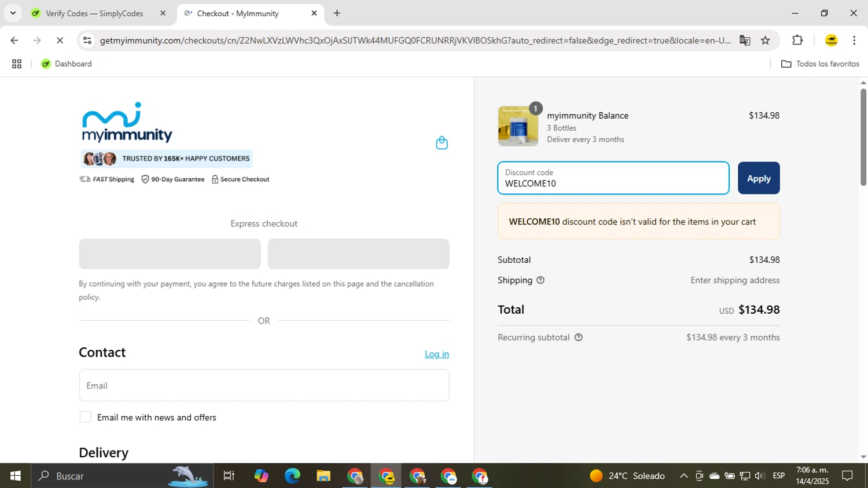This screenshot has height=488, width=868.
Task: Click the WELCOME10 invalid code error message
Action: click(x=638, y=222)
